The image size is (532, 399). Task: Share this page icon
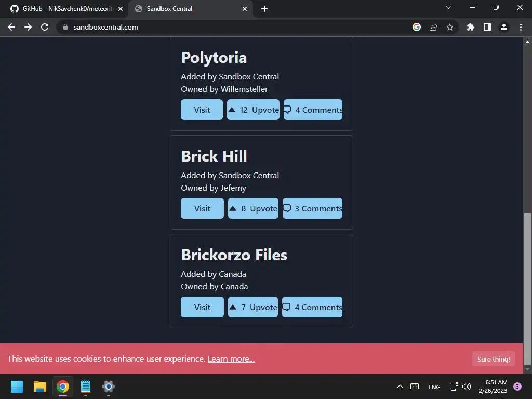[x=433, y=27]
